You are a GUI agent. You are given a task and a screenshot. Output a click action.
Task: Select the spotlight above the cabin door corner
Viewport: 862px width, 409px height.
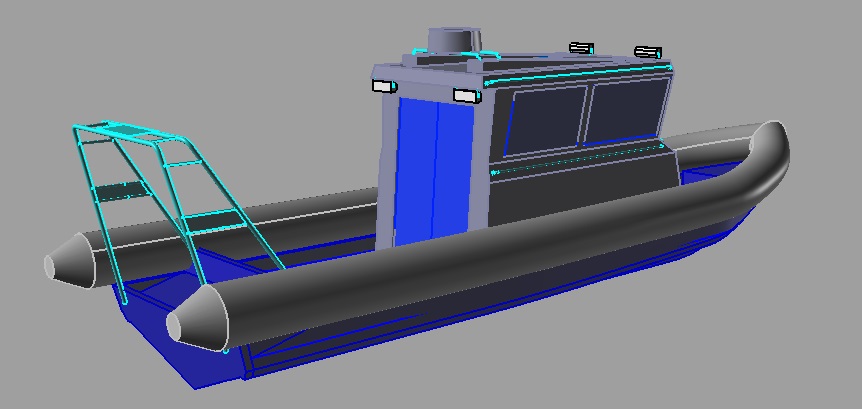tap(467, 95)
